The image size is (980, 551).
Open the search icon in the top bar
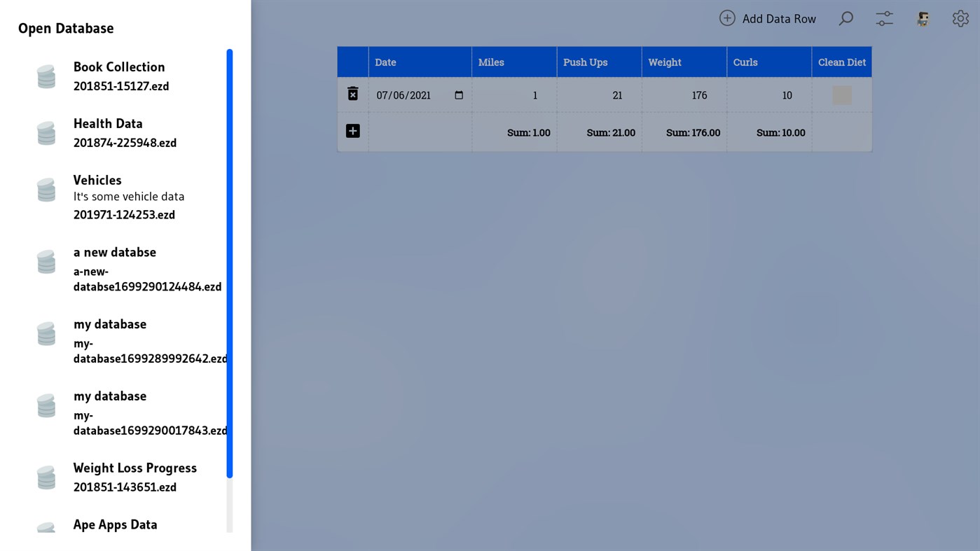pyautogui.click(x=846, y=18)
